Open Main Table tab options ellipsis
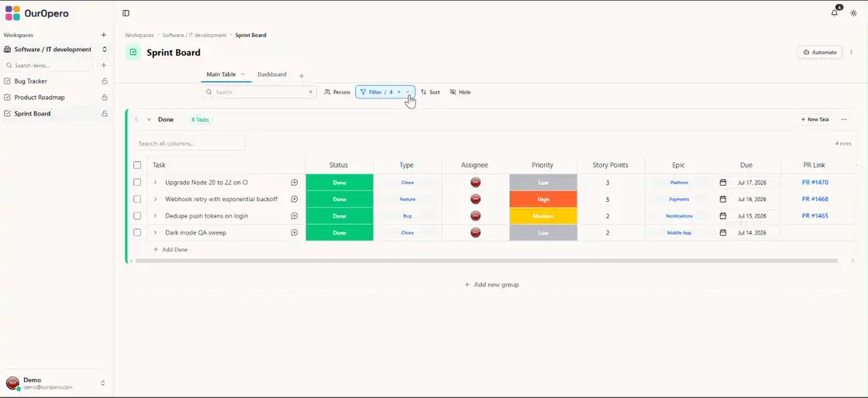The width and height of the screenshot is (868, 398). tap(243, 74)
